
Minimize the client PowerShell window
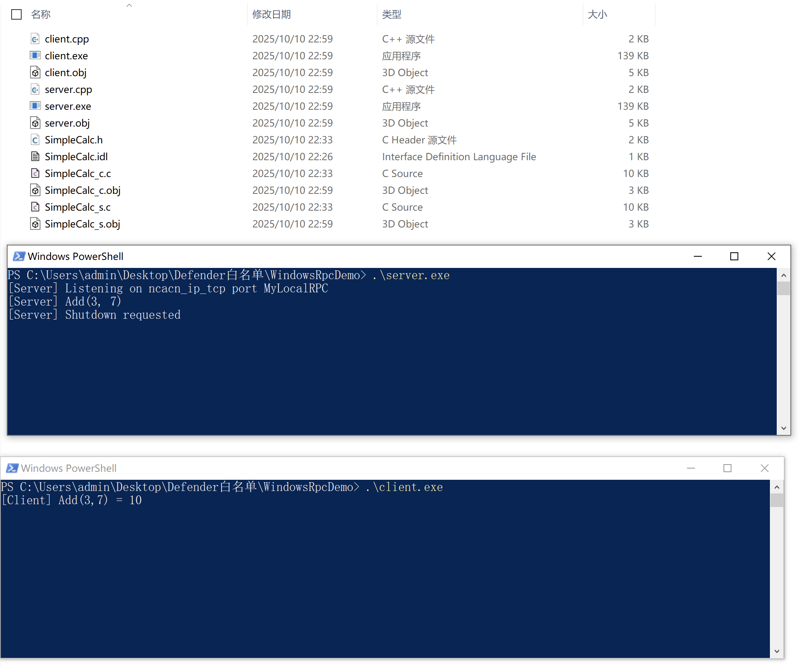coord(691,468)
